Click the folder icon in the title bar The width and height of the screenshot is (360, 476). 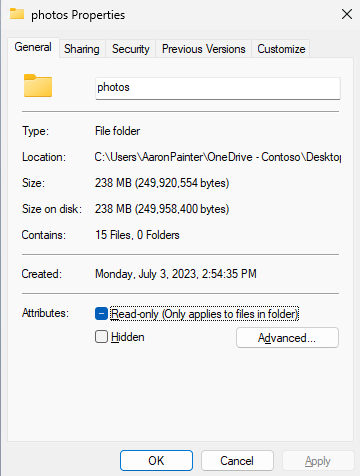[x=17, y=14]
